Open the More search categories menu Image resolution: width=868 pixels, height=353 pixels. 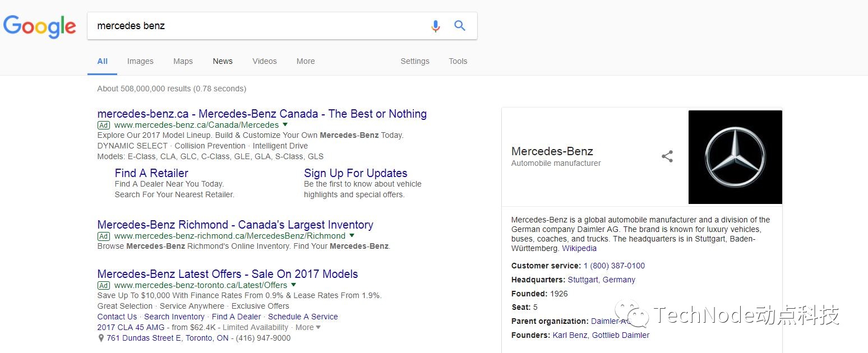[x=306, y=61]
